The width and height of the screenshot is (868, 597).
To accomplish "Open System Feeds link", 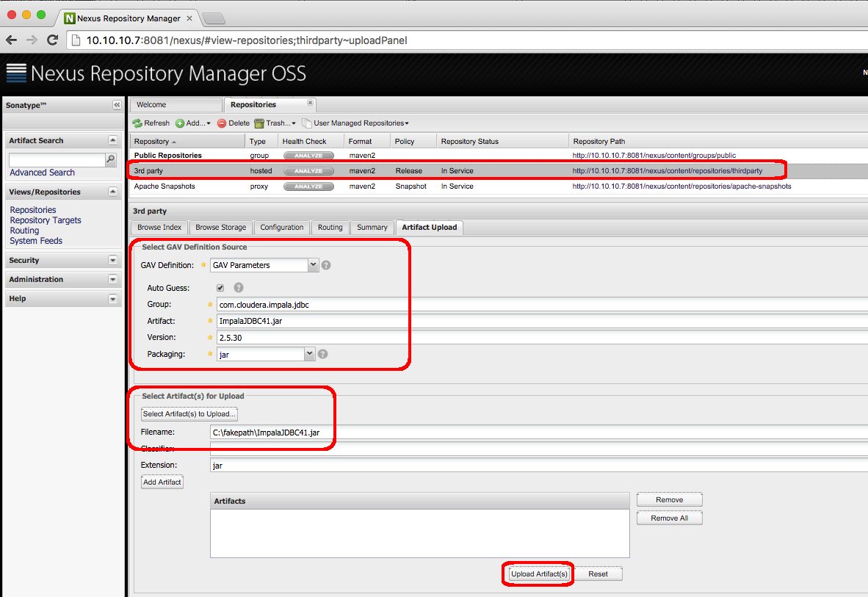I will tap(36, 240).
